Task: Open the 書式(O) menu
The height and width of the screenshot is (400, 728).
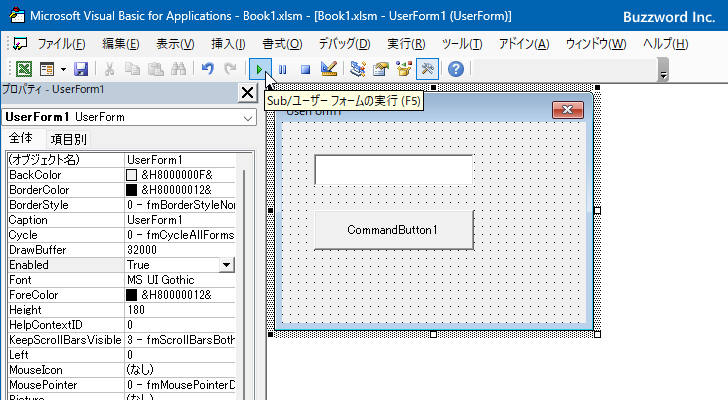Action: pos(282,44)
